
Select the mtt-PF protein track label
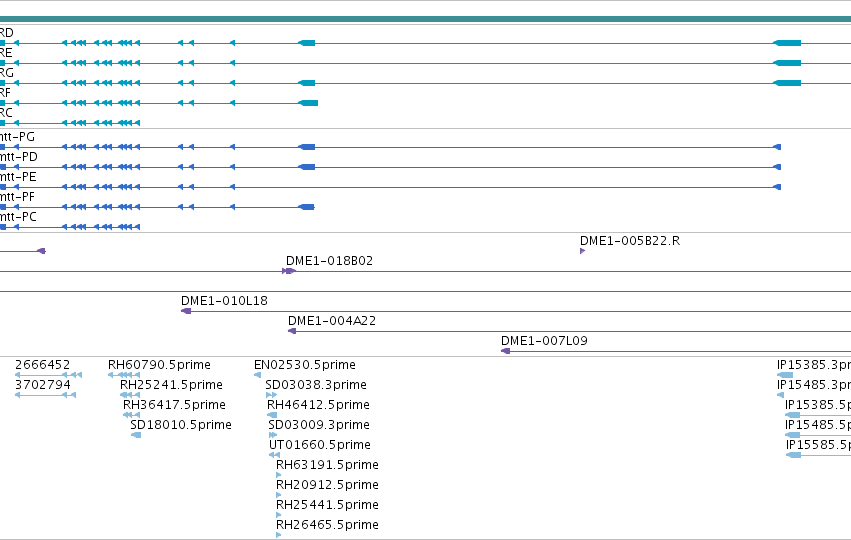click(17, 197)
